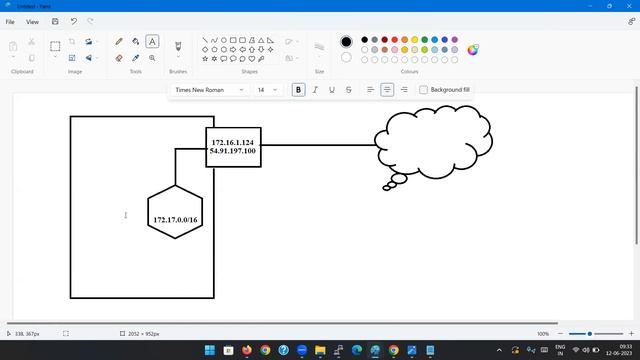Pick the Hexagon shape
The width and height of the screenshot is (640, 360).
[224, 49]
